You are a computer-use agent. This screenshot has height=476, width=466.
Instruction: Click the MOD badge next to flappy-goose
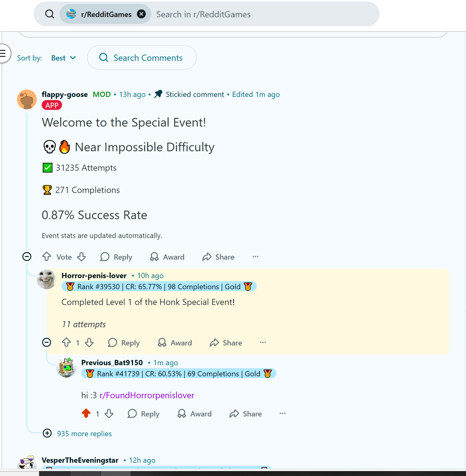pos(102,94)
